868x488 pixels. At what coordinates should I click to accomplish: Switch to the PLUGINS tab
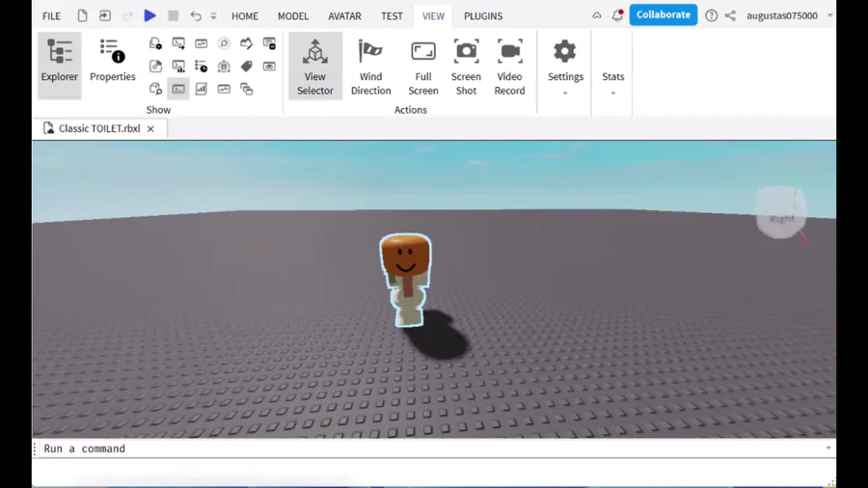click(x=483, y=16)
